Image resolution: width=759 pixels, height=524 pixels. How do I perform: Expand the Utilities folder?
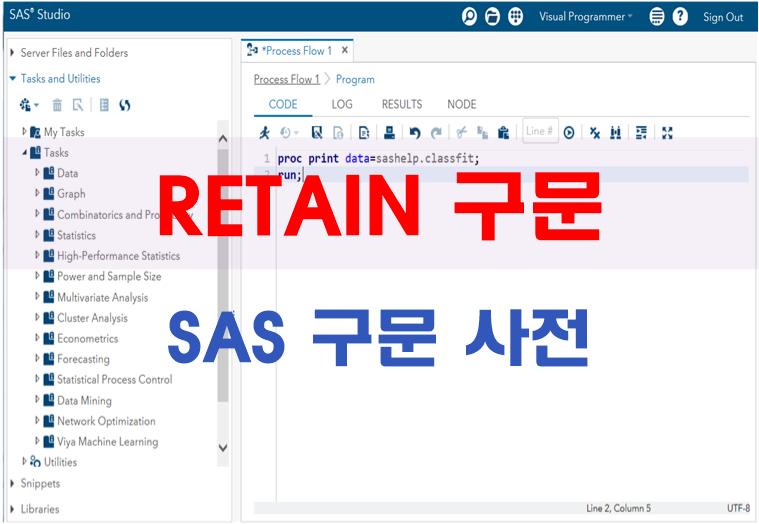[x=25, y=461]
